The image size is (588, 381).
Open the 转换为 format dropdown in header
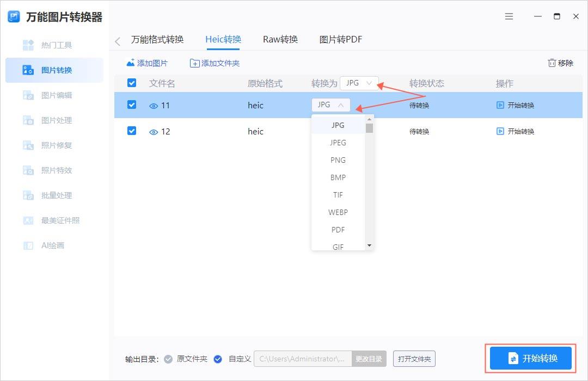(x=359, y=83)
